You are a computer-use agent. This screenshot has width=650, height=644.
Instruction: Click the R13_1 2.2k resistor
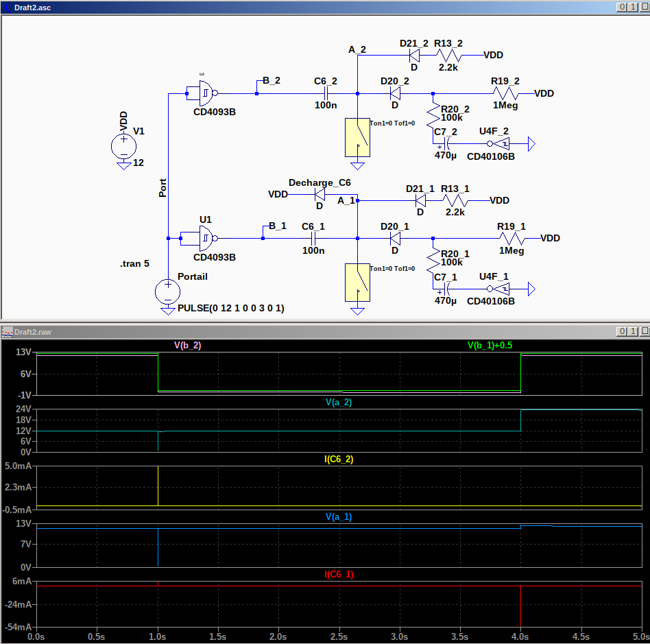[455, 201]
